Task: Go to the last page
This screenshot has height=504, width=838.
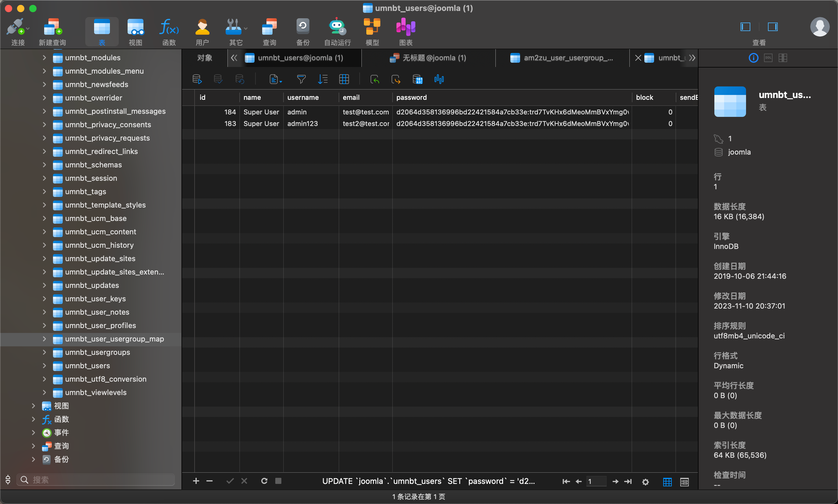Action: point(628,481)
